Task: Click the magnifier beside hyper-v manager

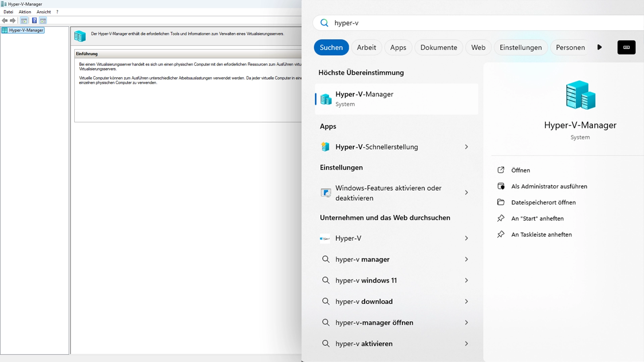Action: click(x=326, y=259)
